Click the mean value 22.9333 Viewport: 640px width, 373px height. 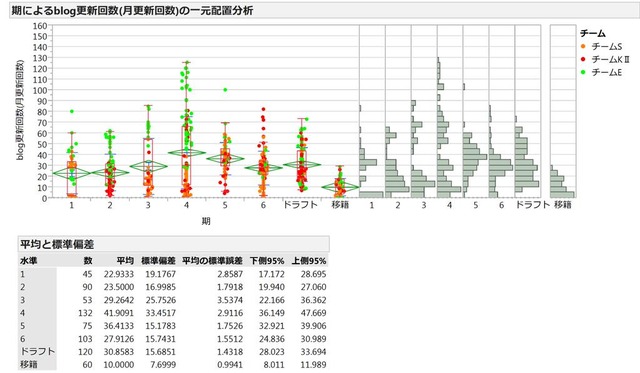pyautogui.click(x=119, y=274)
